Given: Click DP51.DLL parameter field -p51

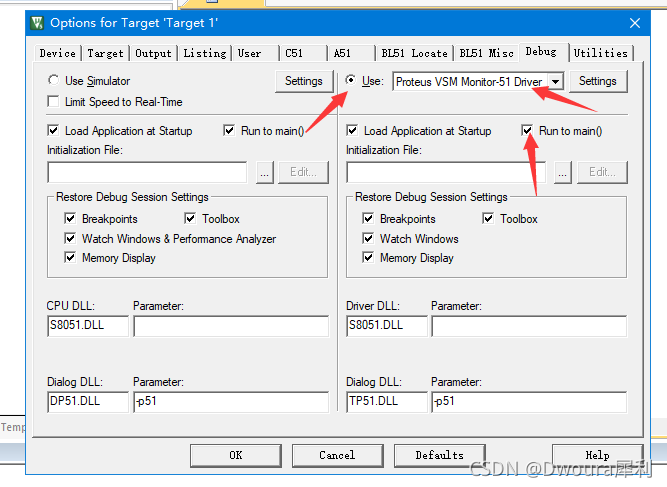Looking at the screenshot, I should click(231, 402).
